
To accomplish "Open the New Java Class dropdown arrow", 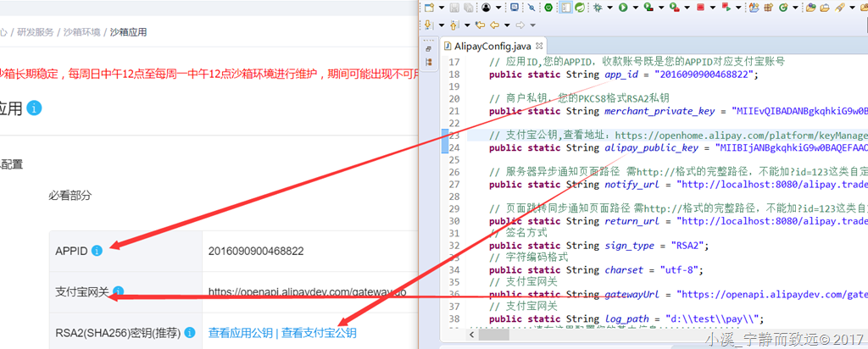I will pos(795,7).
